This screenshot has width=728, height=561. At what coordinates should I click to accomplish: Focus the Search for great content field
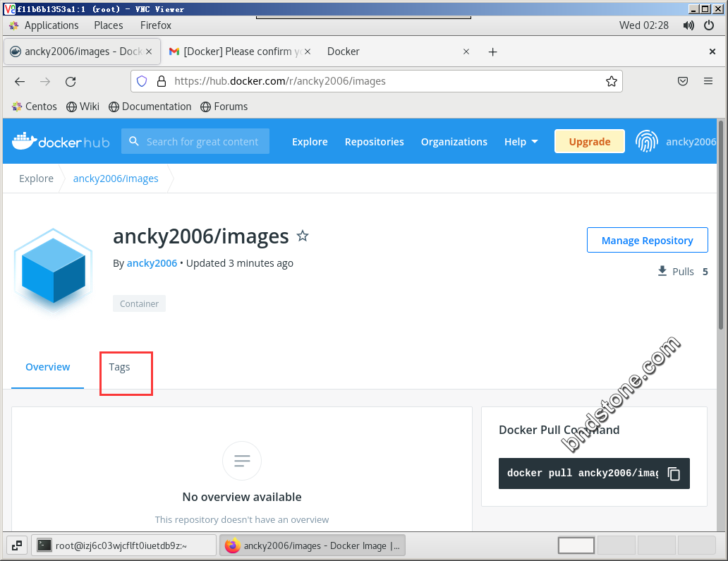[x=195, y=141]
